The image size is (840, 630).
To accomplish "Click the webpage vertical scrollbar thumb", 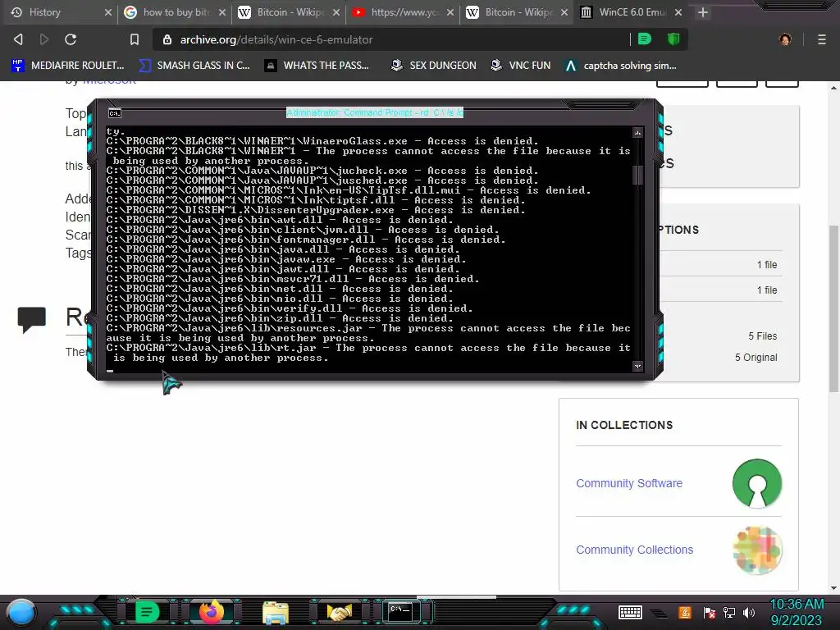I will click(x=833, y=308).
